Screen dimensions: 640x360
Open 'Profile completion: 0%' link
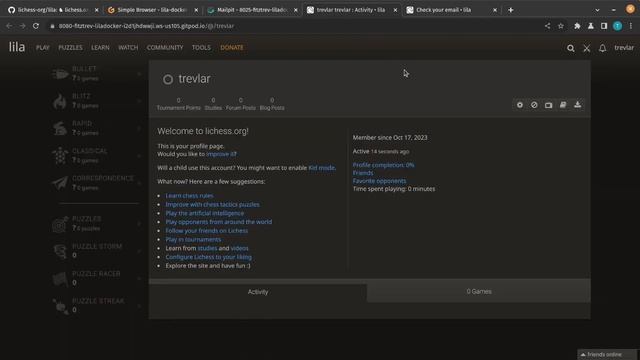[383, 165]
